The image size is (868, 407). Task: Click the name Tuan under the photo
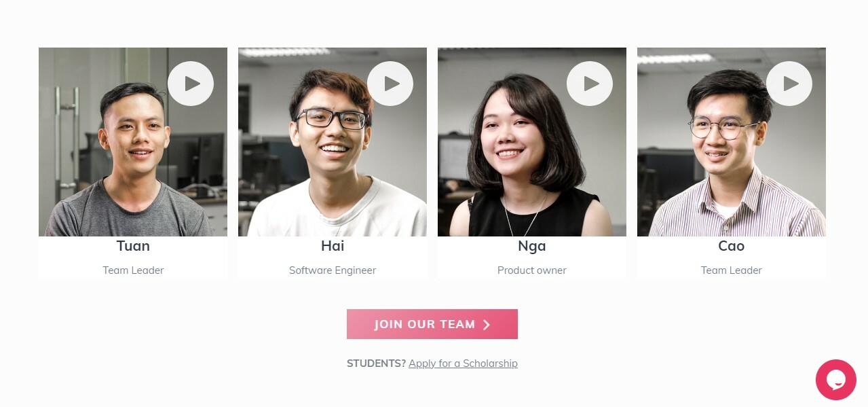click(133, 246)
